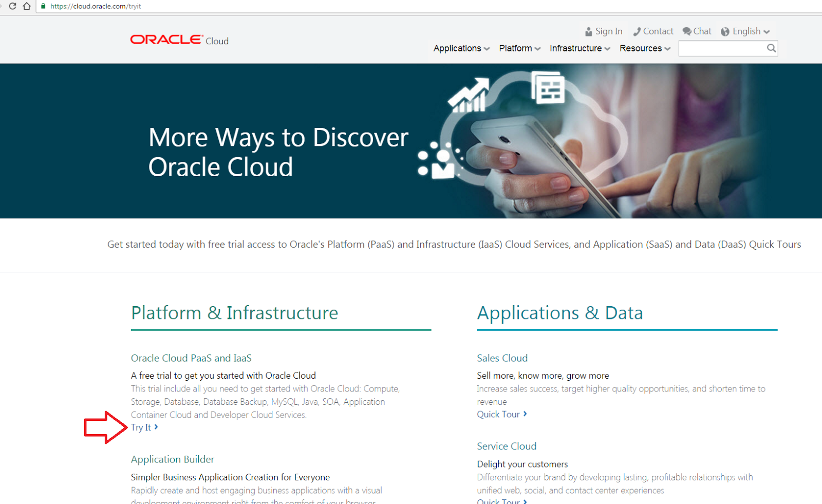Click 'Delight your customers' text
This screenshot has width=822, height=504.
[x=522, y=464]
